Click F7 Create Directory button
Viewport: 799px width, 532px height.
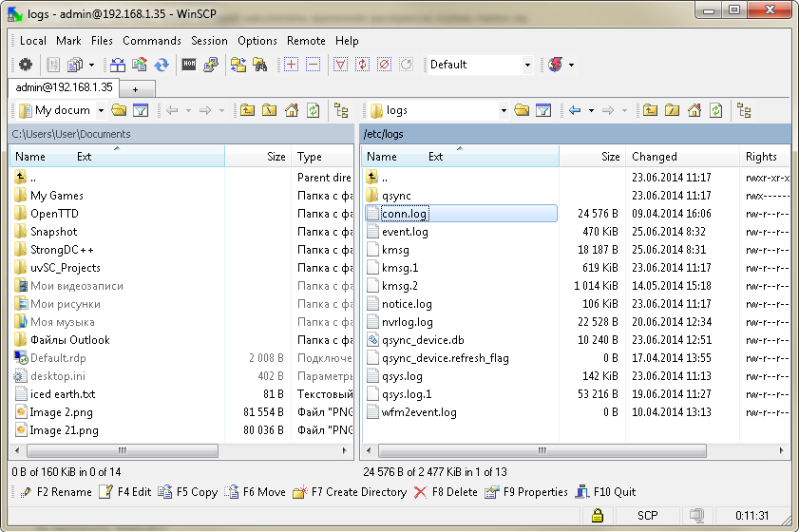point(350,492)
